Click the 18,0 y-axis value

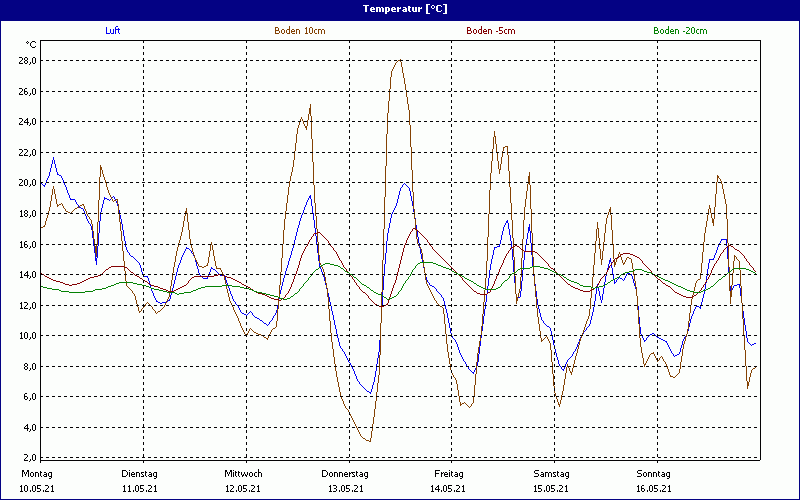pyautogui.click(x=28, y=214)
